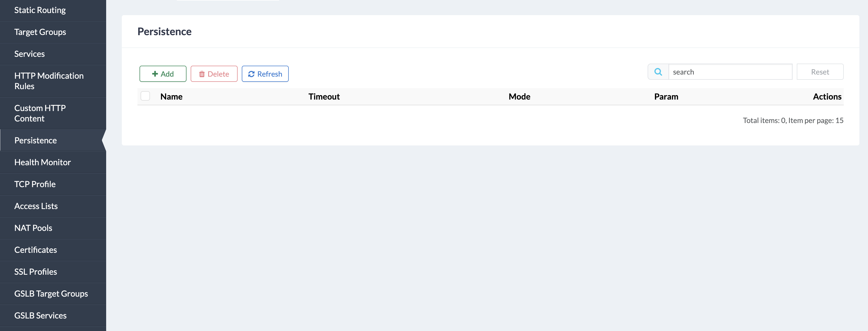Sort table by Name column header
The width and height of the screenshot is (868, 331).
coord(171,97)
